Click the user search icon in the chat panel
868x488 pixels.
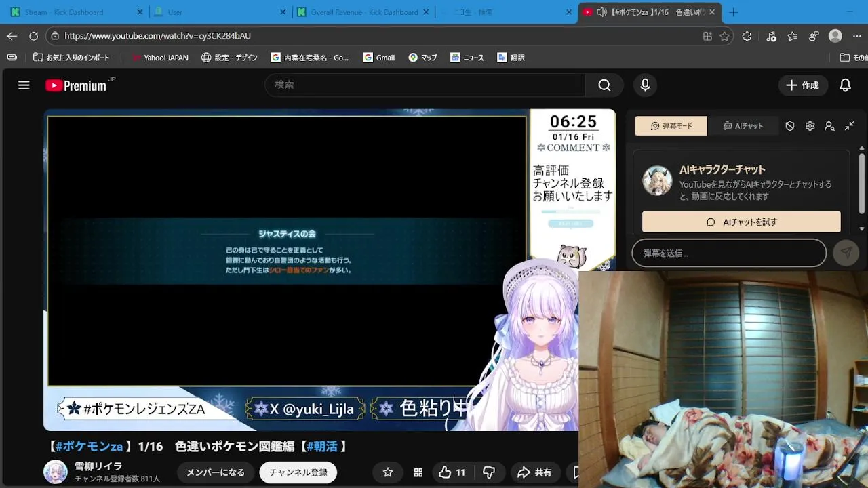click(x=829, y=126)
